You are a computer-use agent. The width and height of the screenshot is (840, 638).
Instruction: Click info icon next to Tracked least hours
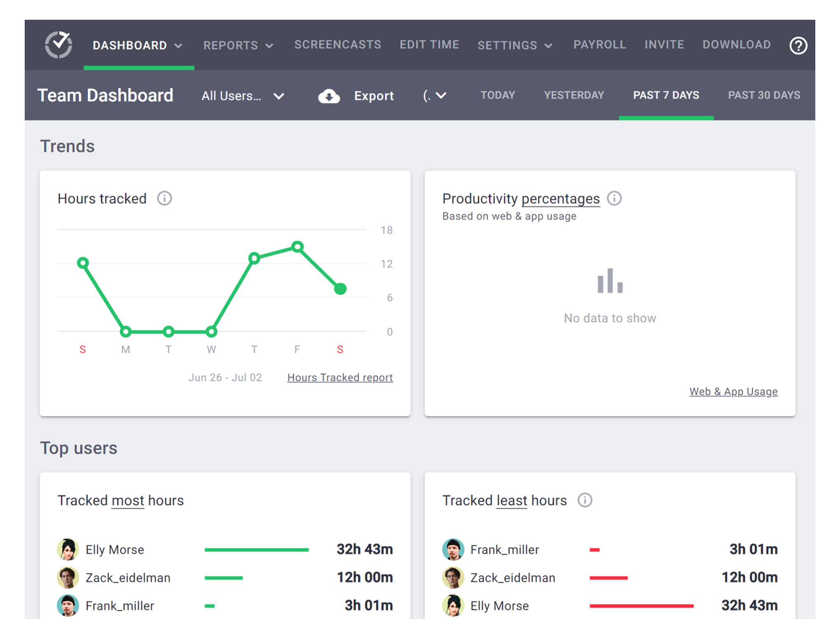(x=585, y=500)
